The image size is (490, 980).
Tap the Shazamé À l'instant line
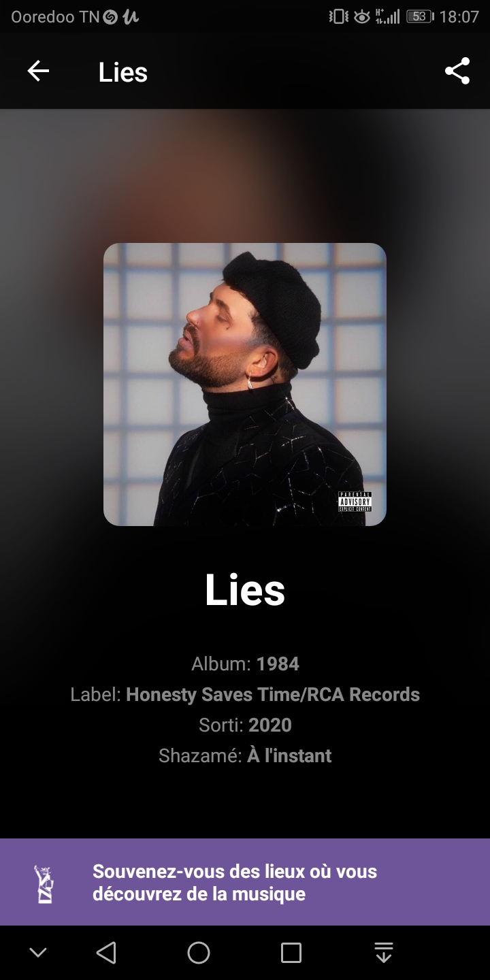(245, 756)
